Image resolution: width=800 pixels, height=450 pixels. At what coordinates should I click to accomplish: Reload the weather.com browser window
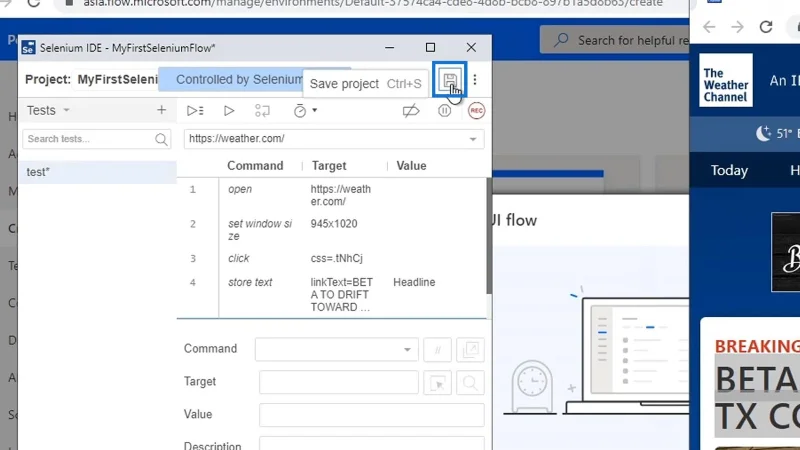tap(766, 27)
